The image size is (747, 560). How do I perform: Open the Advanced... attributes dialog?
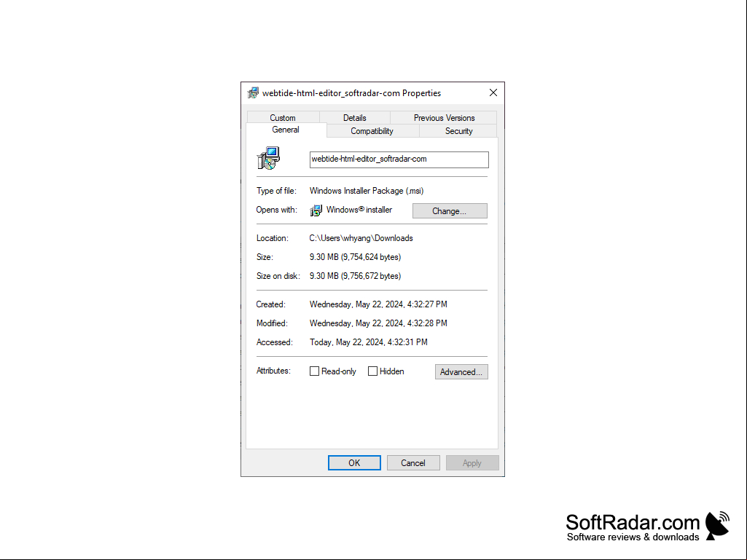[x=461, y=372]
